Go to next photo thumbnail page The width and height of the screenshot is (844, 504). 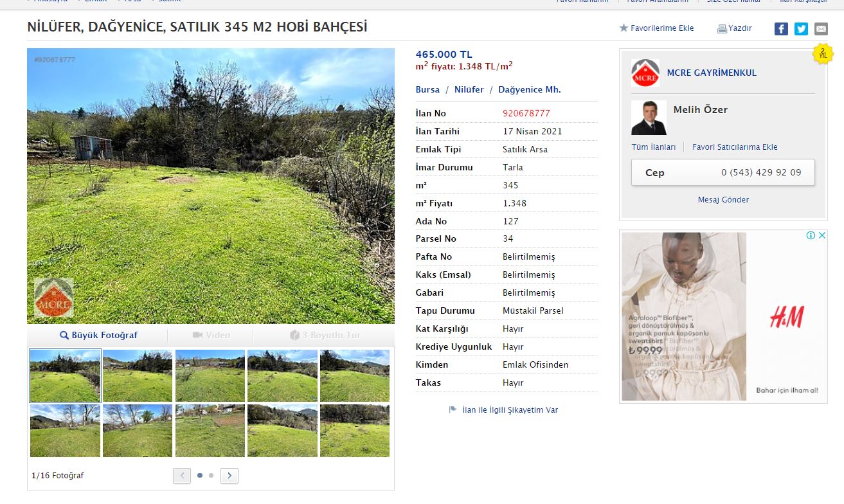coord(229,476)
